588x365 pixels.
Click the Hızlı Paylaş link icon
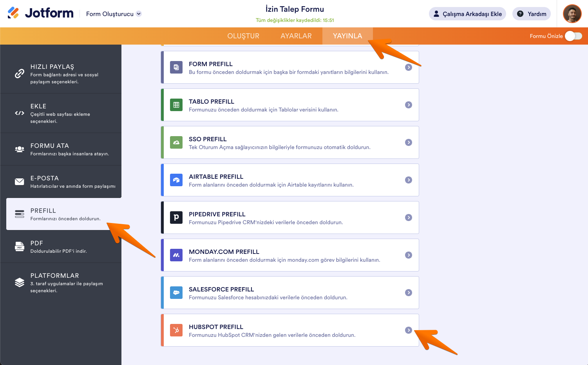coord(20,74)
